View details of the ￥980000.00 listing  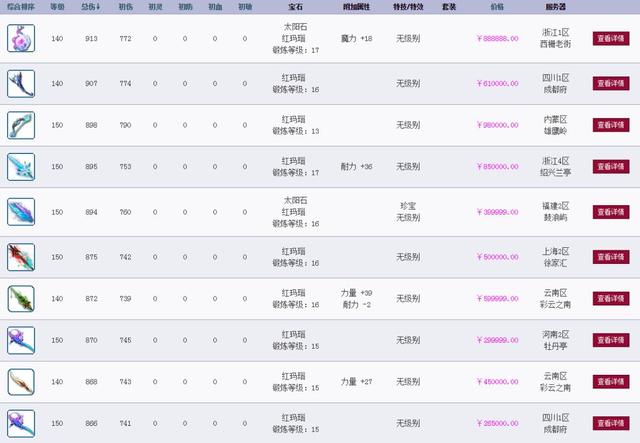point(612,125)
